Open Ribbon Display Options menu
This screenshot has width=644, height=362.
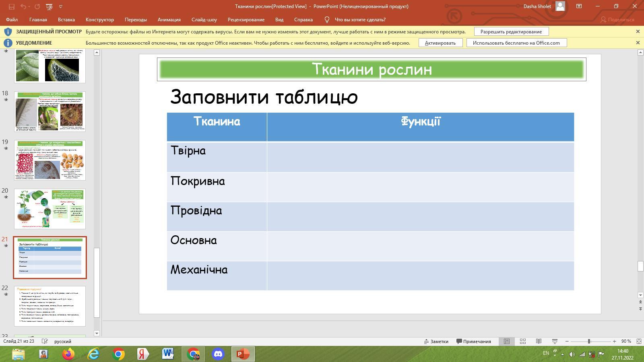click(x=579, y=6)
